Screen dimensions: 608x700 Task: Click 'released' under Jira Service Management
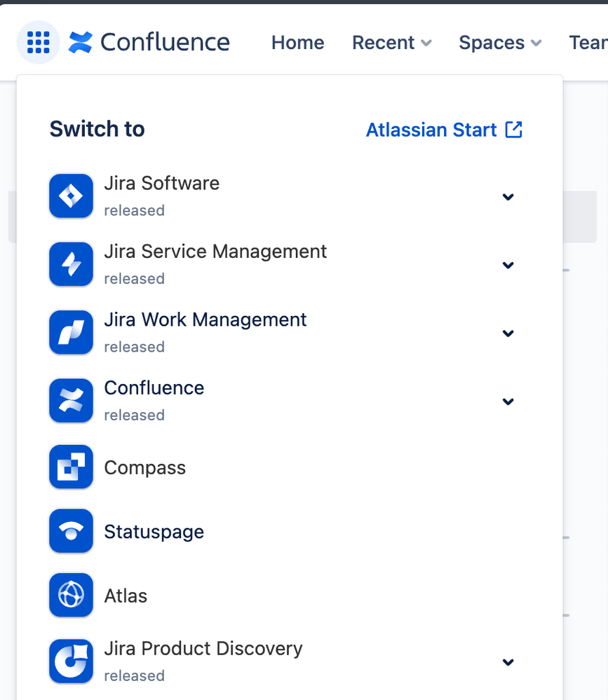coord(134,279)
